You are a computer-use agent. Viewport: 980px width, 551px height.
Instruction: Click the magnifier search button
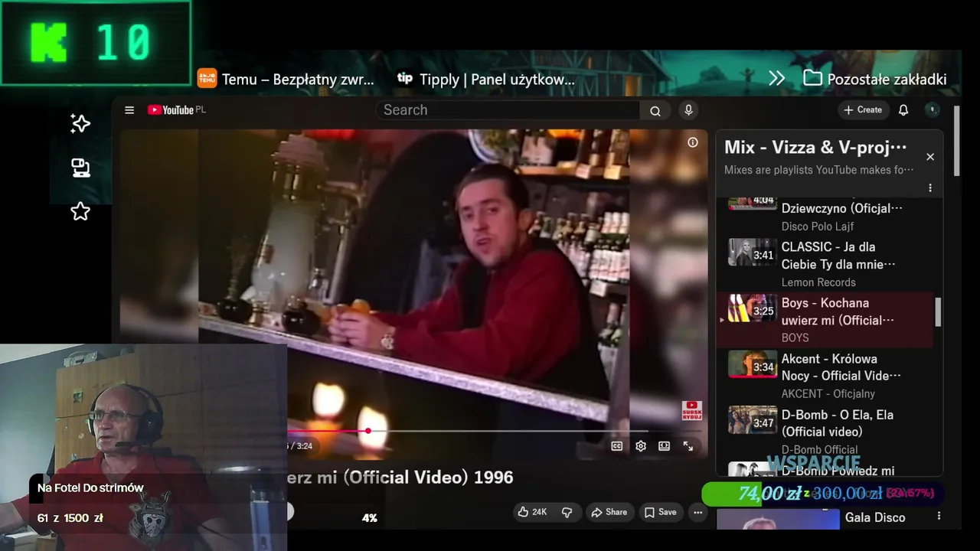[655, 110]
